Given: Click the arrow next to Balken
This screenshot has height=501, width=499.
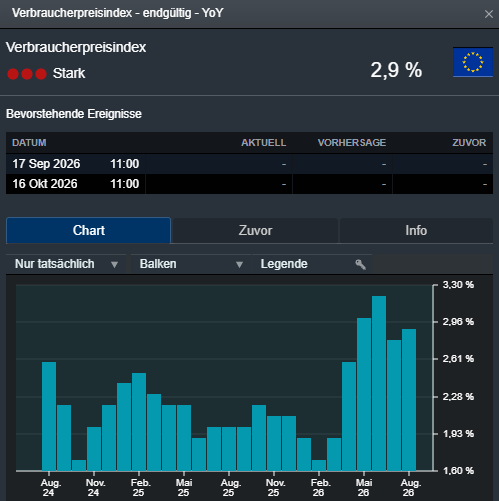Looking at the screenshot, I should (x=239, y=265).
